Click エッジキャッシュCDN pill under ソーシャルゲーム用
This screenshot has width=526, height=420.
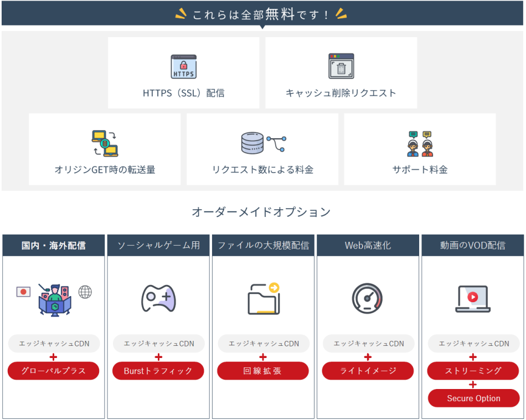coord(159,344)
